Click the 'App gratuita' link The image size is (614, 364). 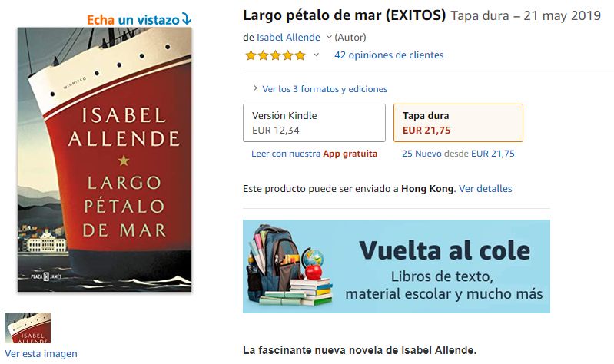tap(350, 154)
